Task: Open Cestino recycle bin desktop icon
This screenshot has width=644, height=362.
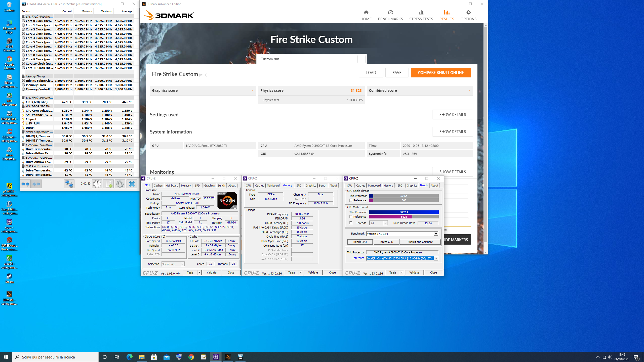Action: [9, 7]
